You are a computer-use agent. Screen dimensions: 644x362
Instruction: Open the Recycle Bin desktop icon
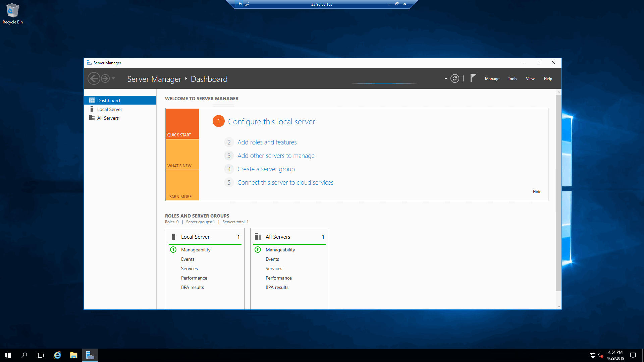click(x=13, y=14)
